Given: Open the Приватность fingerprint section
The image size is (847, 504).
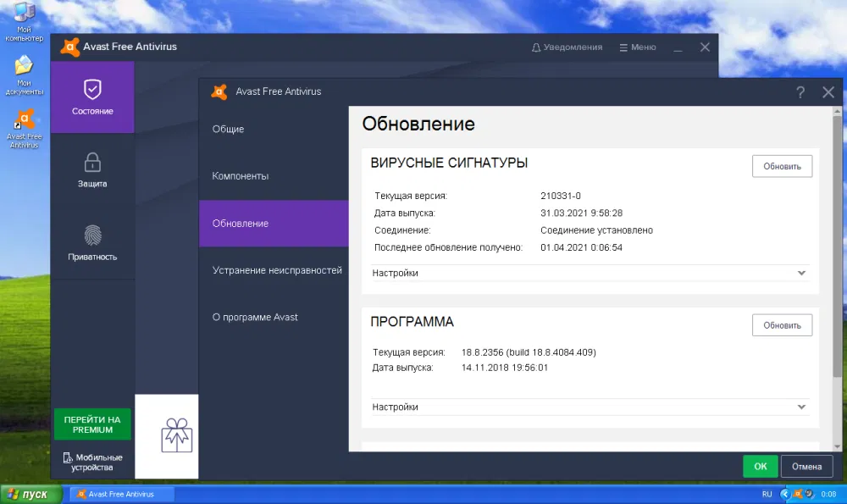Looking at the screenshot, I should 92,242.
